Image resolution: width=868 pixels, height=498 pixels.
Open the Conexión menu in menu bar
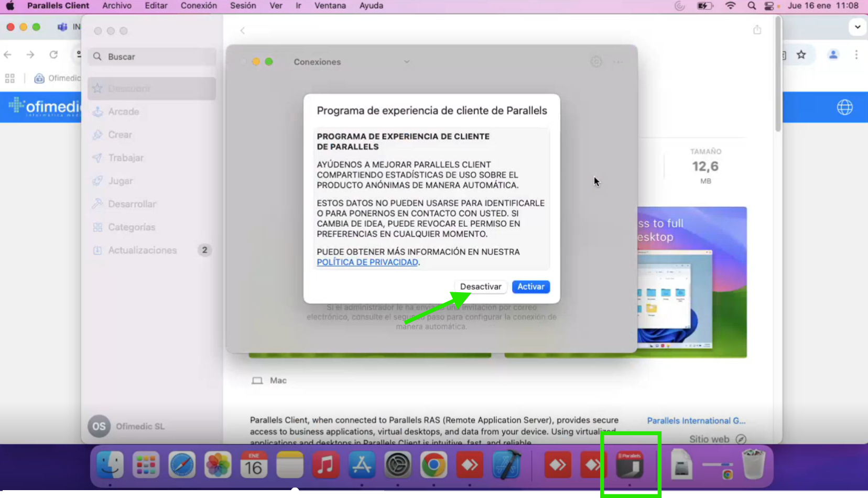coord(199,6)
